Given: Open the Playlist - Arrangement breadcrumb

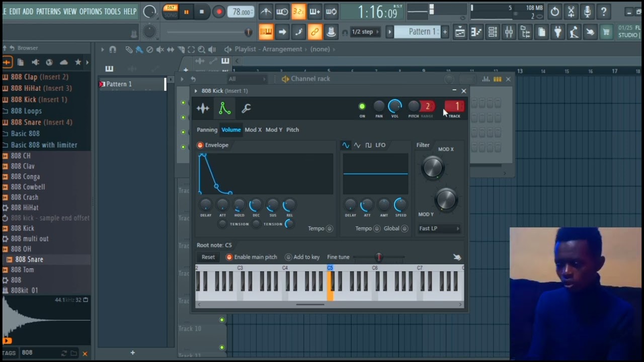Looking at the screenshot, I should point(268,49).
